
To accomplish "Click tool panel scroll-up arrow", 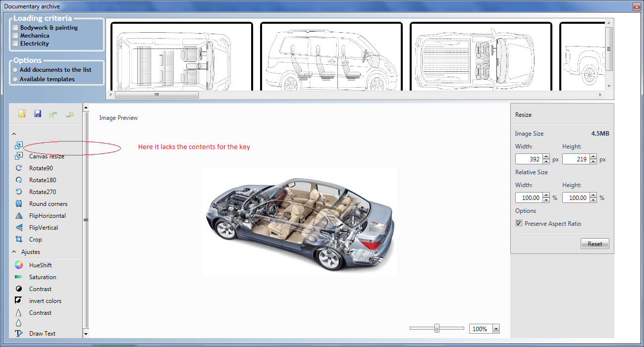I will [86, 107].
